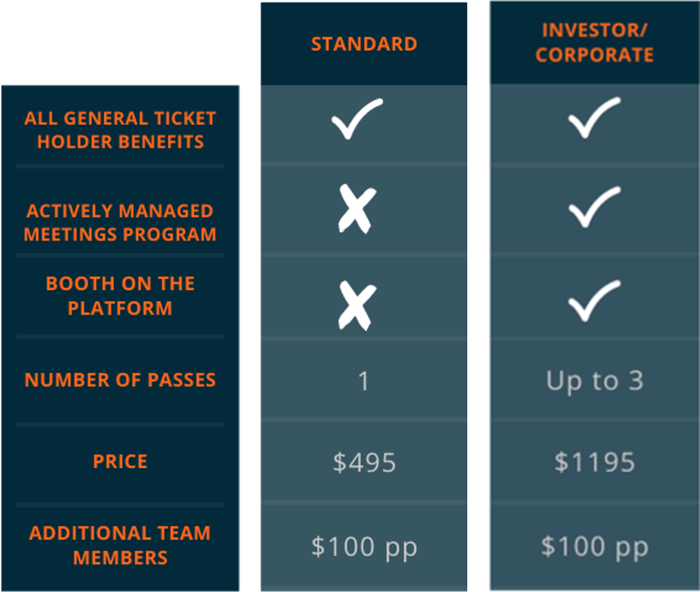The height and width of the screenshot is (592, 700).
Task: Click Standard's $100 pp additional member price
Action: point(364,547)
